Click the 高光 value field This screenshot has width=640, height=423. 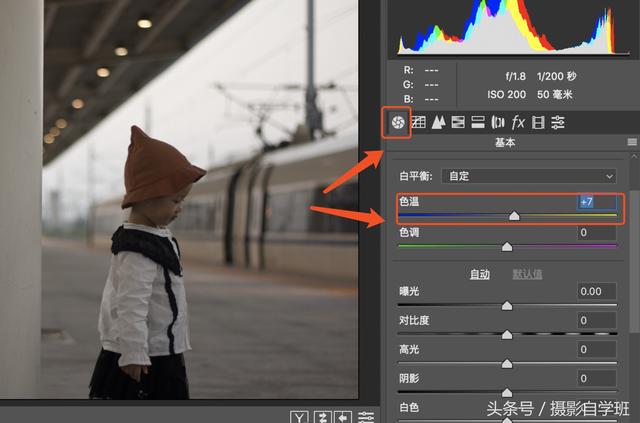(x=597, y=350)
